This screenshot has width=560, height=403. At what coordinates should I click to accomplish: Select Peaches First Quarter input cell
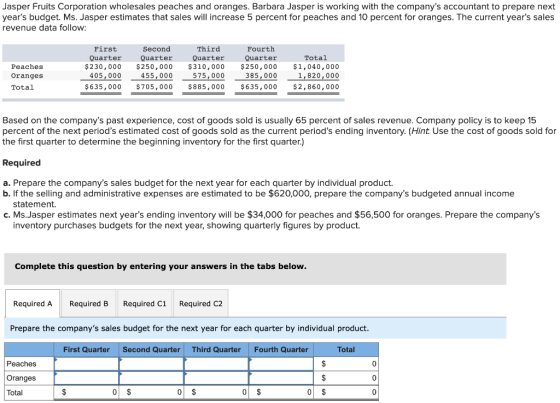[x=86, y=364]
